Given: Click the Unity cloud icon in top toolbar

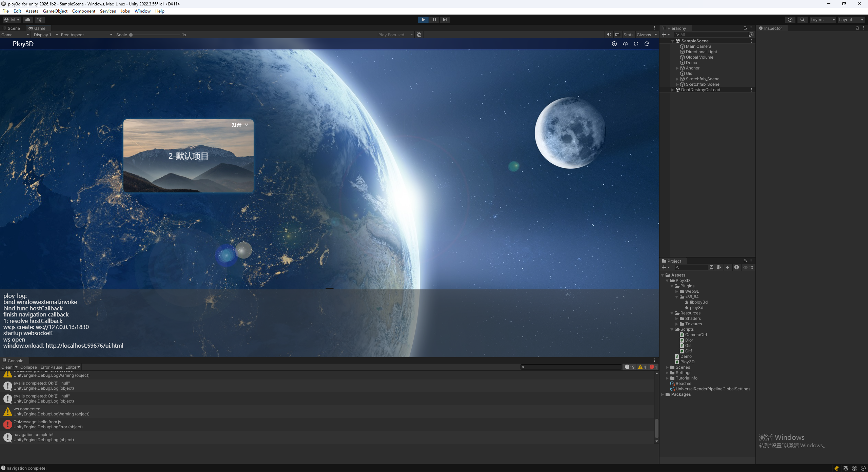Looking at the screenshot, I should point(28,20).
